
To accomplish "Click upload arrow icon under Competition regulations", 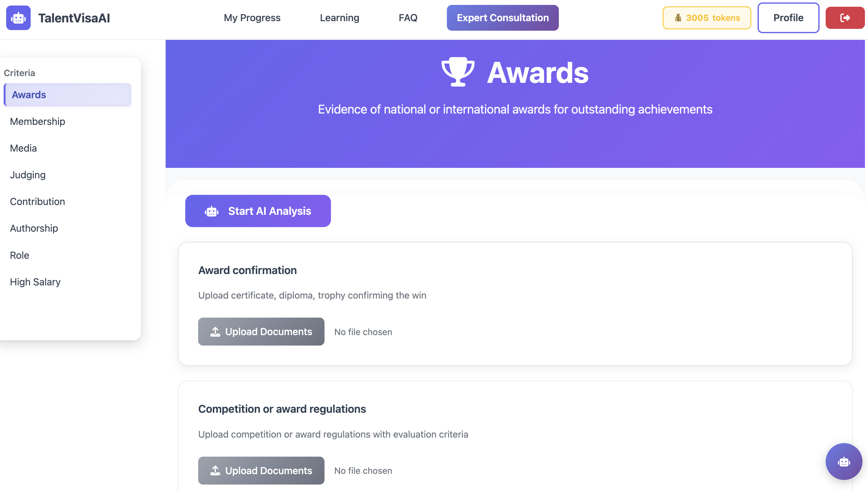I will pos(215,470).
